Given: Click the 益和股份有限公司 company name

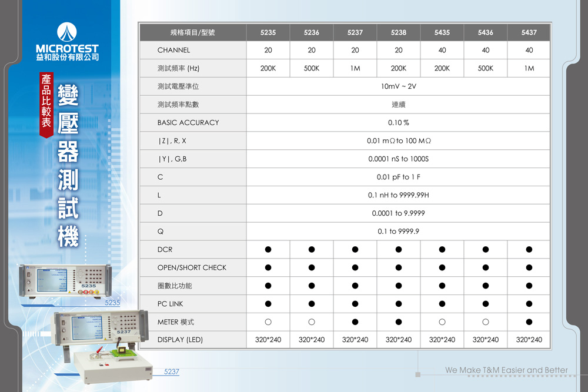Looking at the screenshot, I should [x=68, y=57].
